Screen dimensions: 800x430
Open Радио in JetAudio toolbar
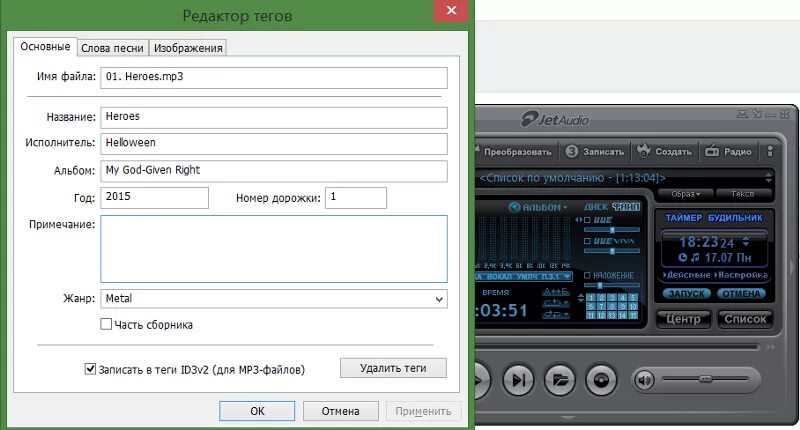[728, 151]
